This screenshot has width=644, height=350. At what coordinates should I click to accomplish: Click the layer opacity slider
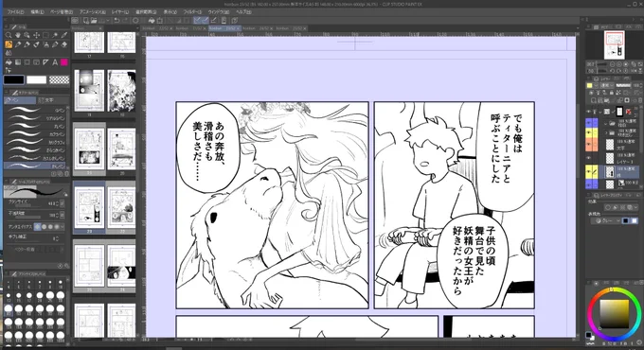tap(623, 85)
